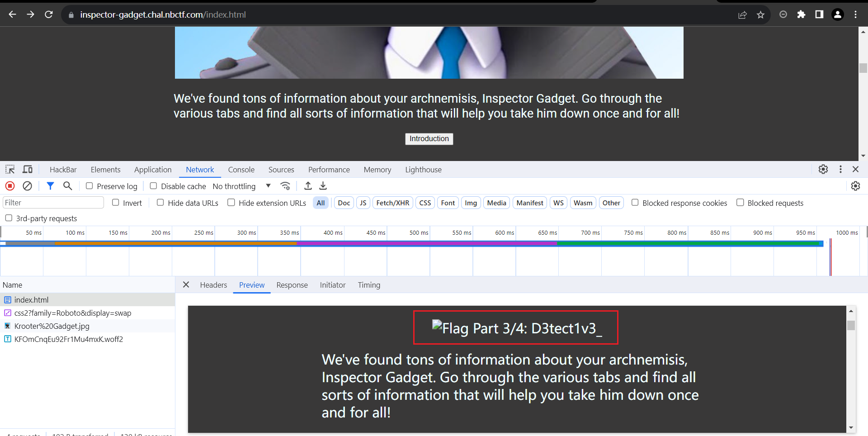This screenshot has width=868, height=436.
Task: Open the No throttling dropdown
Action: coord(242,186)
